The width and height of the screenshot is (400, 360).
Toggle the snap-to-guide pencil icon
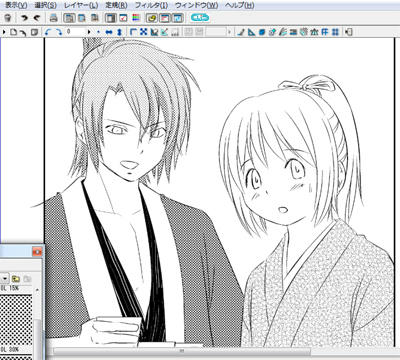tap(241, 32)
